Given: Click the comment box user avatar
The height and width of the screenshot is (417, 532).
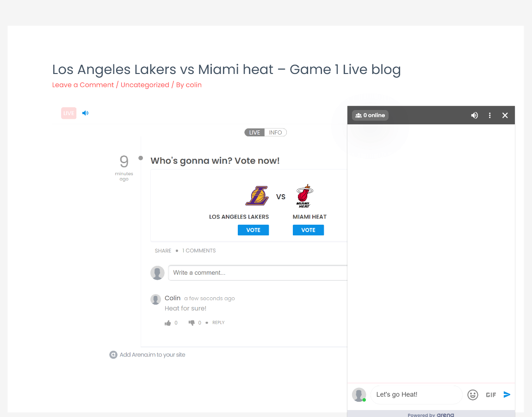Looking at the screenshot, I should (x=157, y=273).
